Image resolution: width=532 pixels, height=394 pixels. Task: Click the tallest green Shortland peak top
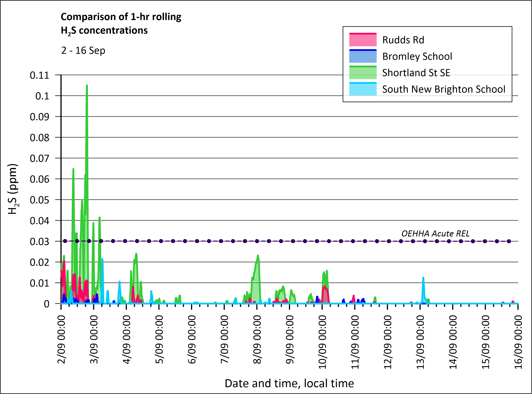click(x=87, y=85)
